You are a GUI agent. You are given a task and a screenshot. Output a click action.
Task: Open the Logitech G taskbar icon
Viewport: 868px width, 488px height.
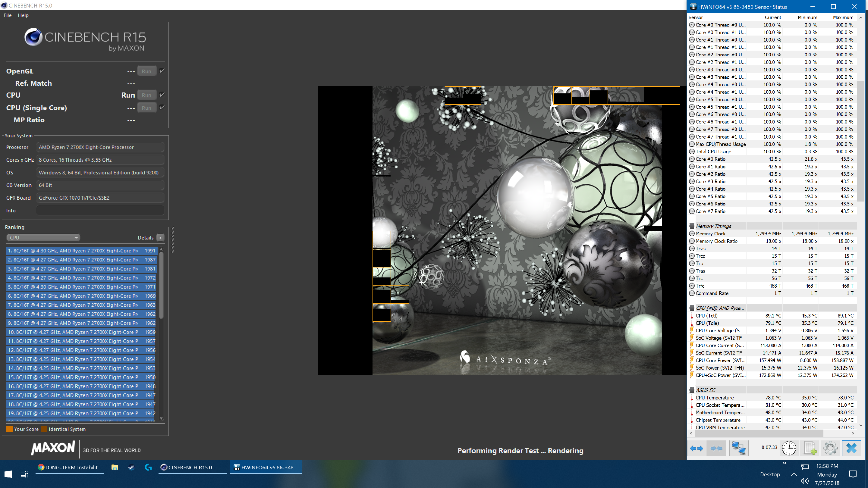tap(148, 467)
